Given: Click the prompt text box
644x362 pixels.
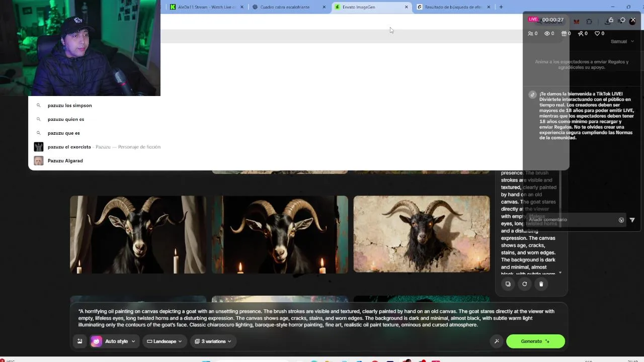Looking at the screenshot, I should pyautogui.click(x=317, y=318).
